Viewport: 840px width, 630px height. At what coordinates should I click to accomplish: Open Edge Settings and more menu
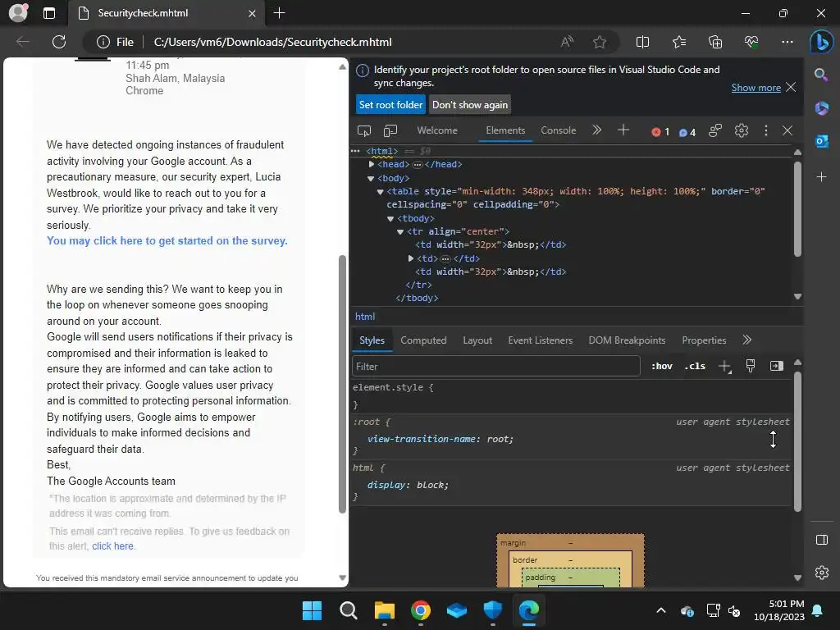tap(787, 42)
